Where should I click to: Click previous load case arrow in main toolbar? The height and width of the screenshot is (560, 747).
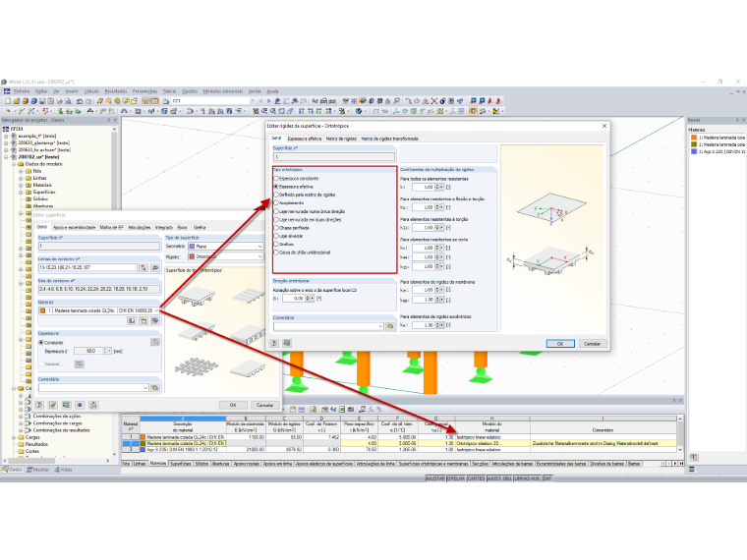coord(260,101)
